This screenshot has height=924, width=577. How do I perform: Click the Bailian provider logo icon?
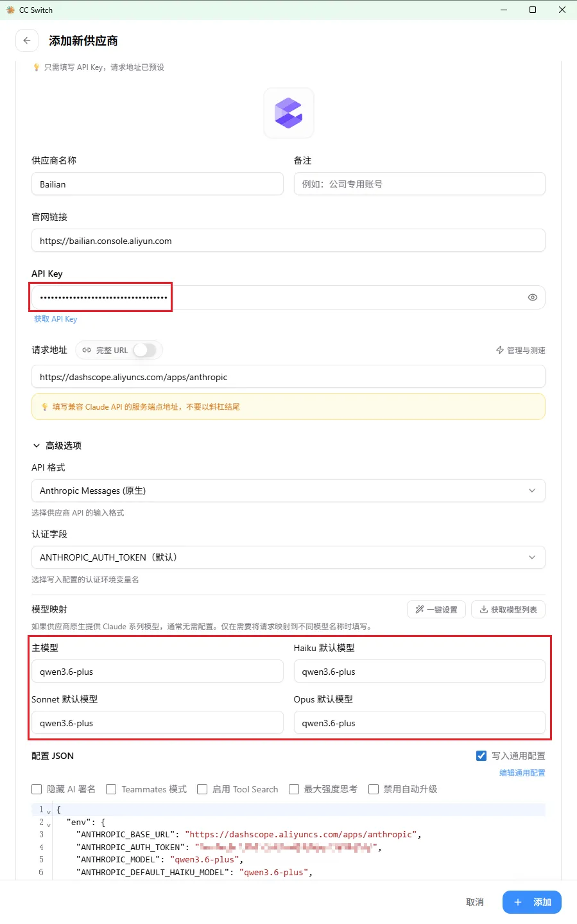(289, 113)
